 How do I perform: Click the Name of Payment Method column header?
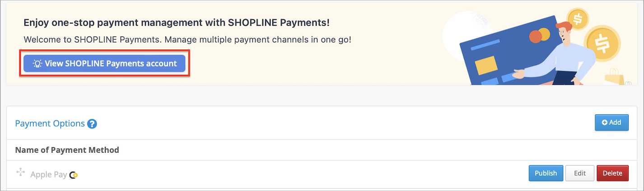coord(67,150)
